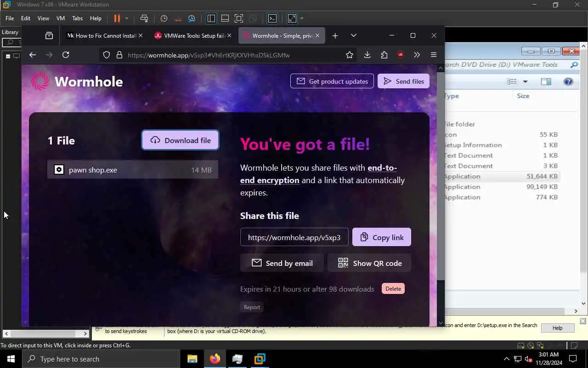The width and height of the screenshot is (588, 368).
Task: Click the padlock site info icon
Action: coord(119,55)
